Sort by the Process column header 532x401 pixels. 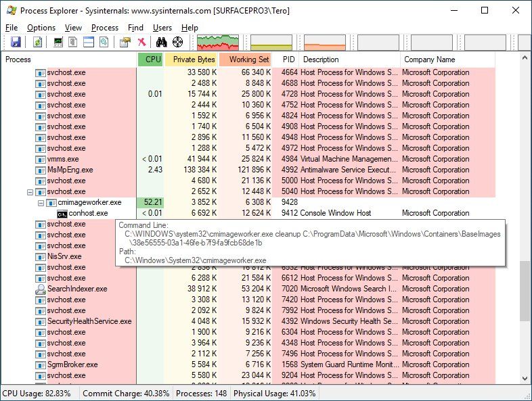(69, 60)
